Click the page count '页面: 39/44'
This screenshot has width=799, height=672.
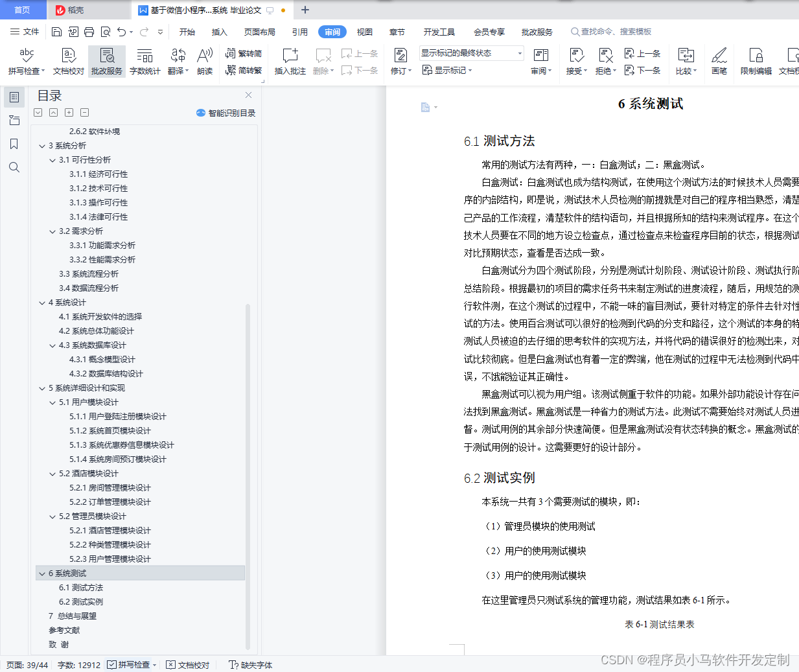pos(27,665)
